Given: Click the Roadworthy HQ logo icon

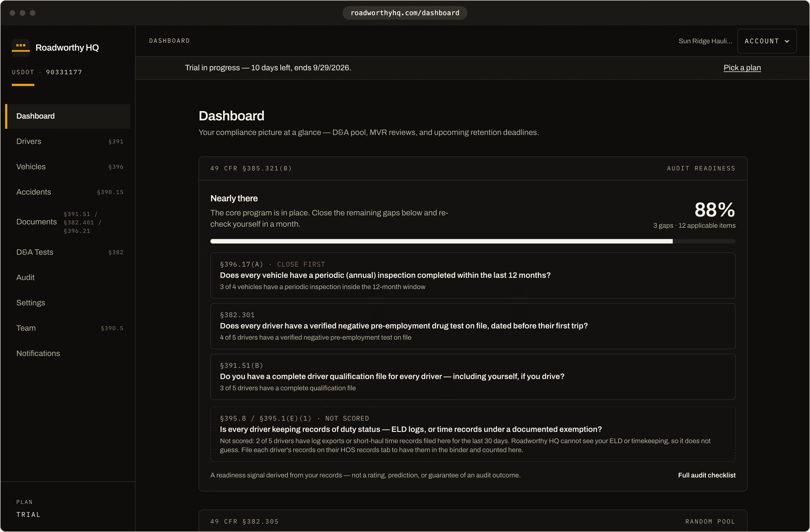Looking at the screenshot, I should coord(21,47).
